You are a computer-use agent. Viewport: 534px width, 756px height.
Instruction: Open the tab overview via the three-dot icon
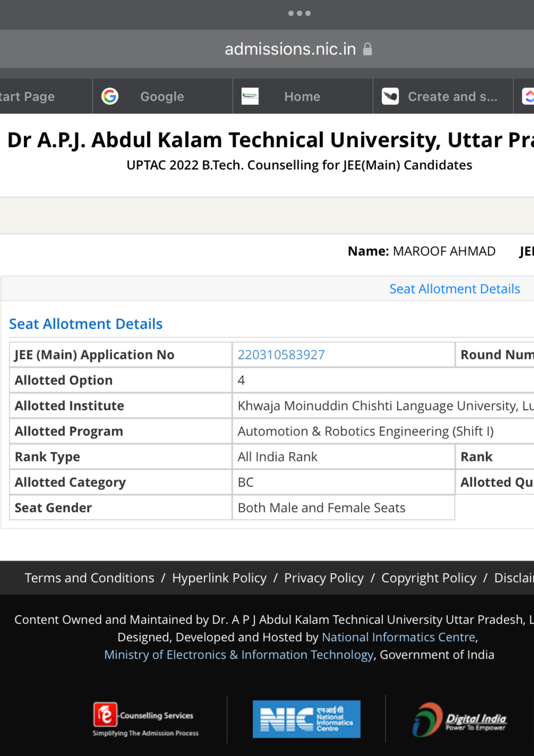(299, 13)
